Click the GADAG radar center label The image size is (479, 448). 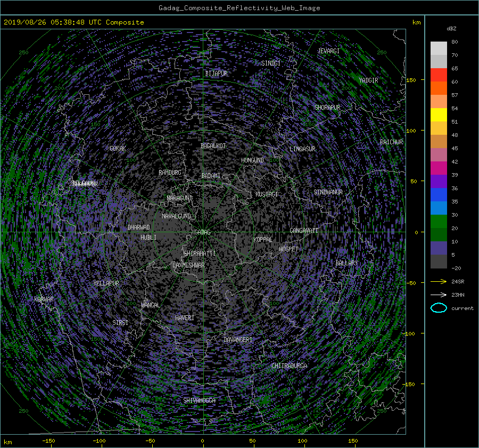tap(202, 232)
